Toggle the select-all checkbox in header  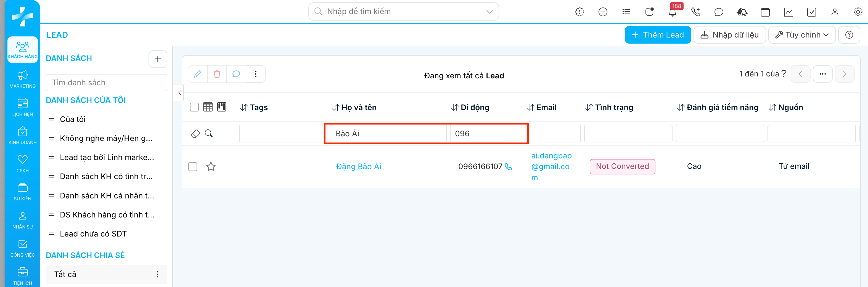click(194, 107)
